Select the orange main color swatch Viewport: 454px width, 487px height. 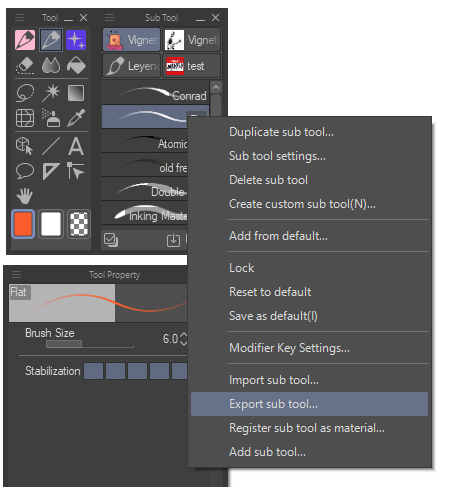tap(23, 224)
